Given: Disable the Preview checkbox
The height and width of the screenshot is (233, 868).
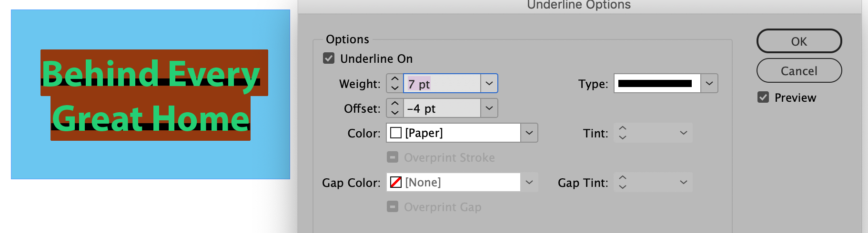Looking at the screenshot, I should 763,97.
